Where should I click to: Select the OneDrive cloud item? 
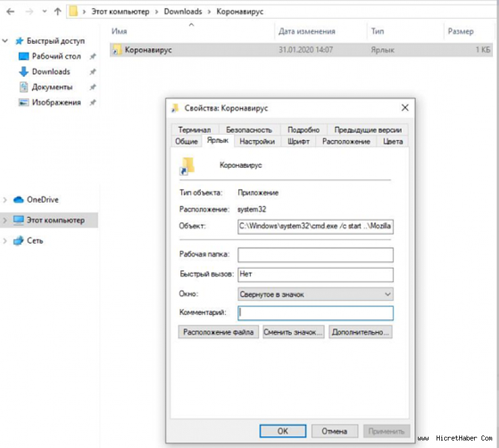(x=42, y=200)
